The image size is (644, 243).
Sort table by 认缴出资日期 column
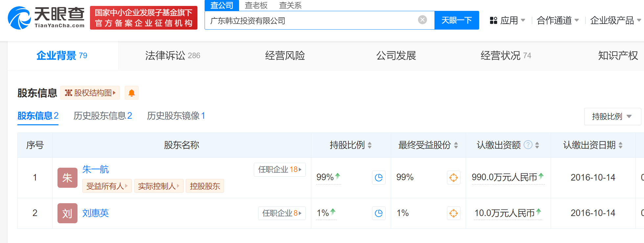coord(620,145)
